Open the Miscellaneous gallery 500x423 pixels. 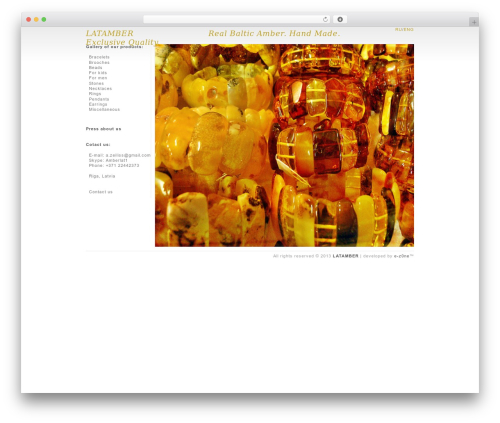click(104, 109)
